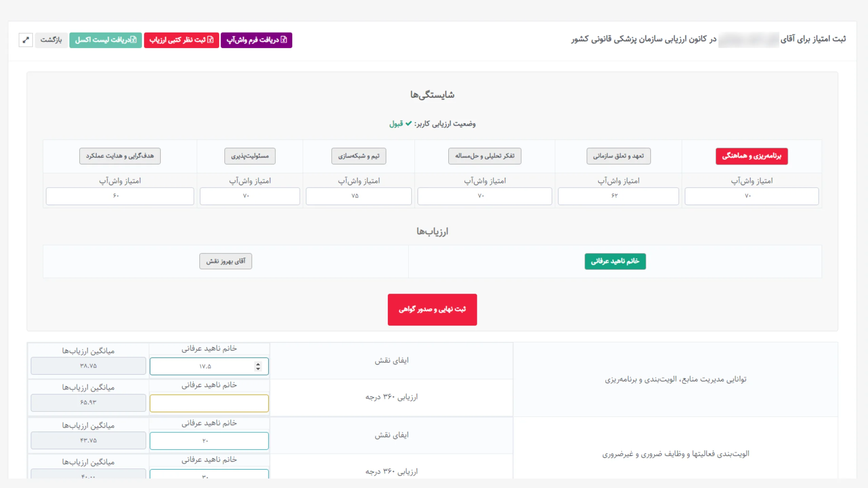868x488 pixels.
Task: Click the WashUp score field showing ۷۵
Action: 358,196
